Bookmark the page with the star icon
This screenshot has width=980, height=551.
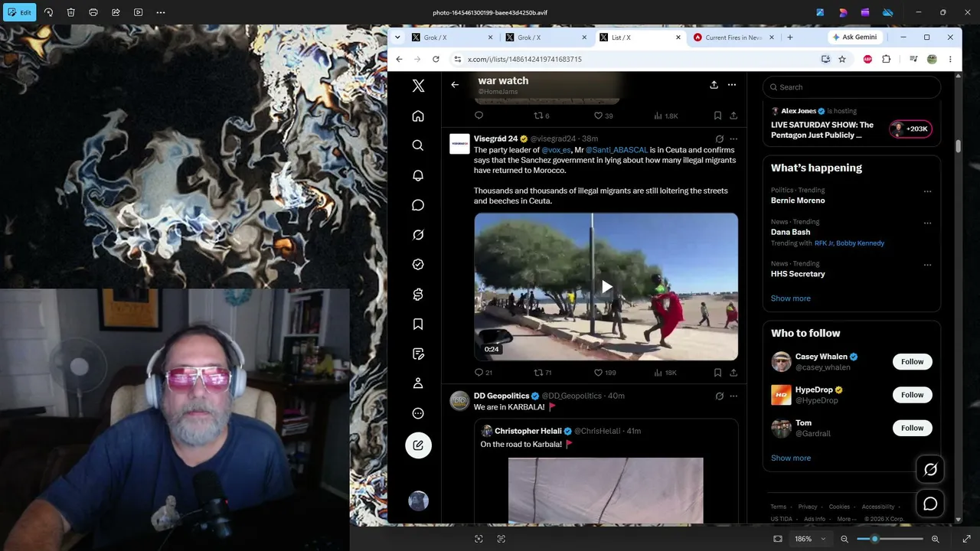tap(842, 59)
